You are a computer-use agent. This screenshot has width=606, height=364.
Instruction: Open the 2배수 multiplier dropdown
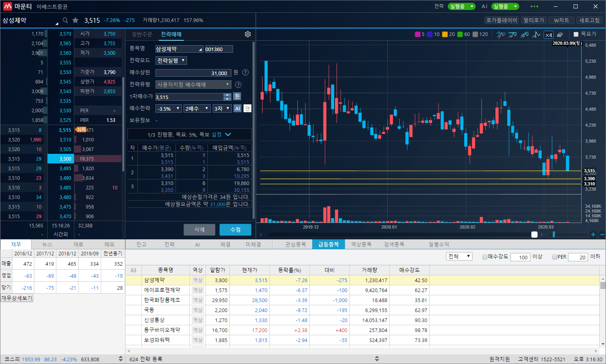(x=197, y=109)
